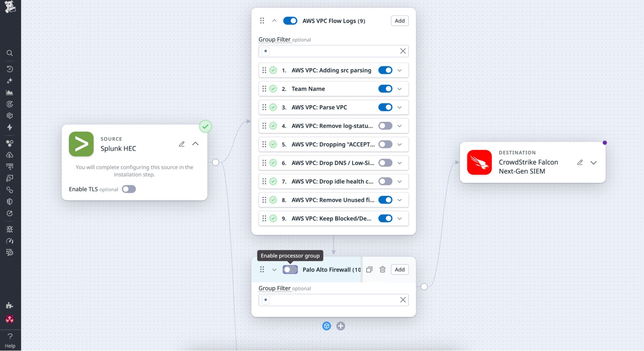
Task: Disable the AWS VPC: Parse VPC processor
Action: pos(385,107)
